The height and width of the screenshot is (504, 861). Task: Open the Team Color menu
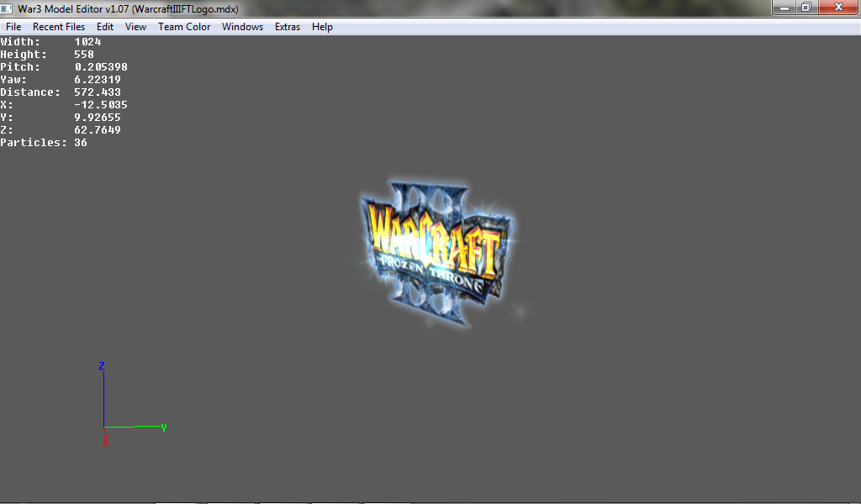[x=184, y=26]
